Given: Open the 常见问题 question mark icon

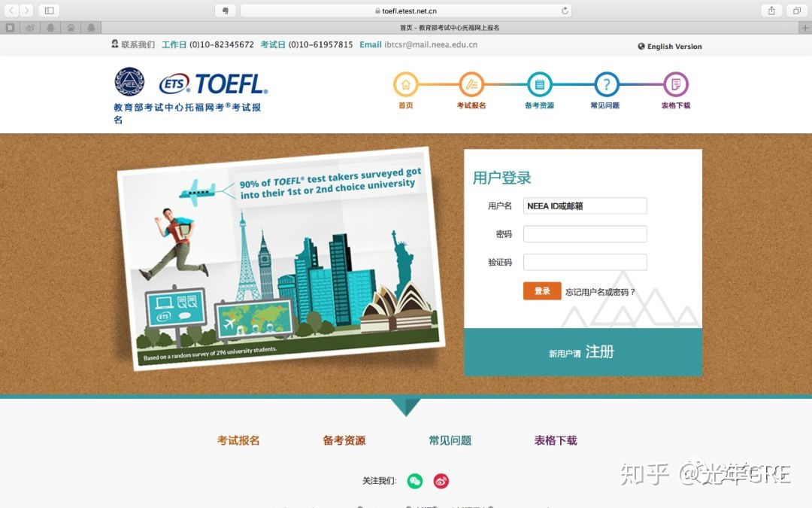Looking at the screenshot, I should click(x=607, y=84).
